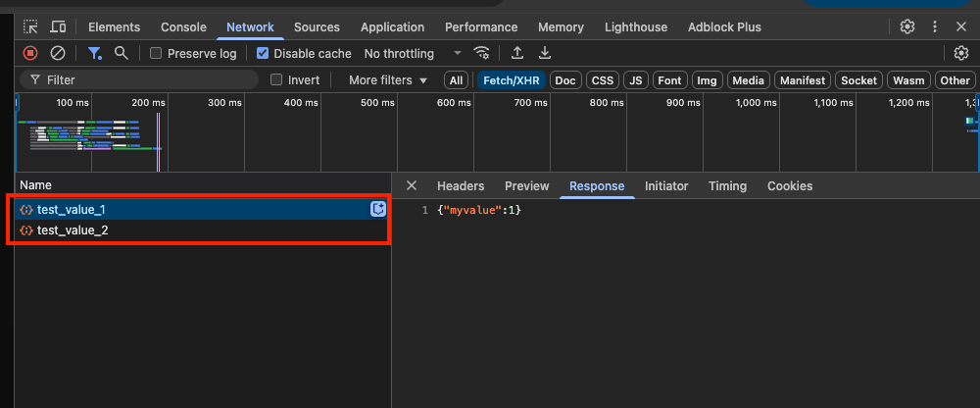Open the DevTools settings gear in the tab bar
This screenshot has width=980, height=408.
(907, 26)
